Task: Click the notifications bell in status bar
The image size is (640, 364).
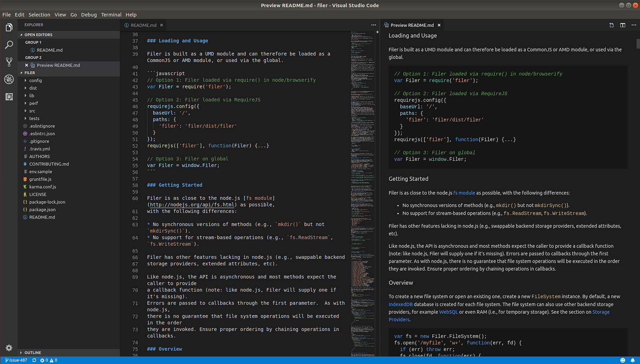Action: 632,360
